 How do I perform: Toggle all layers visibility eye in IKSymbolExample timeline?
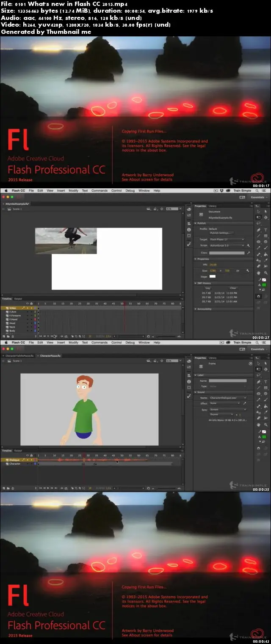(27, 303)
